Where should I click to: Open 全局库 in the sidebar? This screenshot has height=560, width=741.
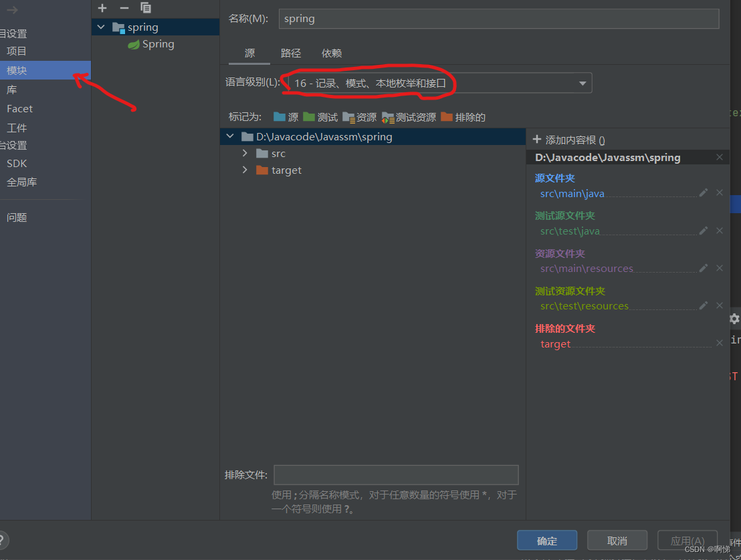(x=22, y=182)
